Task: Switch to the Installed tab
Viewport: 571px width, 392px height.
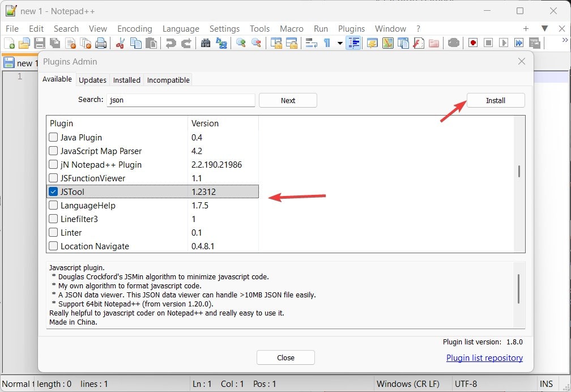Action: coord(126,80)
